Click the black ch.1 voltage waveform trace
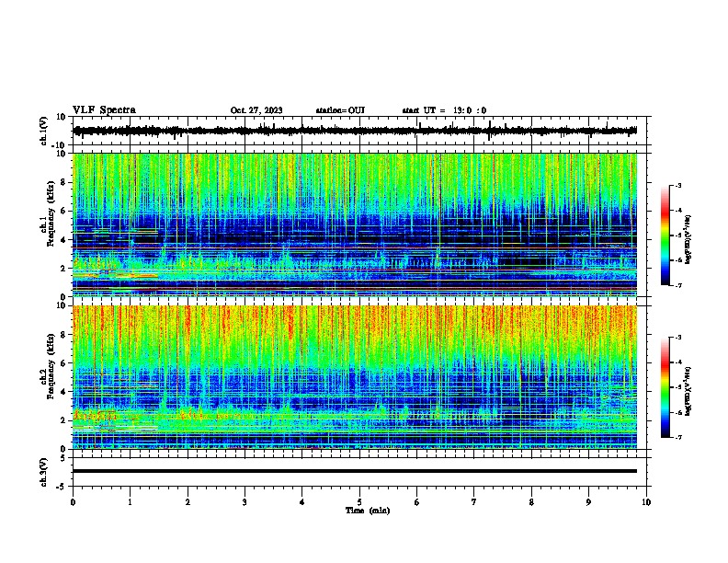Screen dimensions: 728x563 pos(355,131)
